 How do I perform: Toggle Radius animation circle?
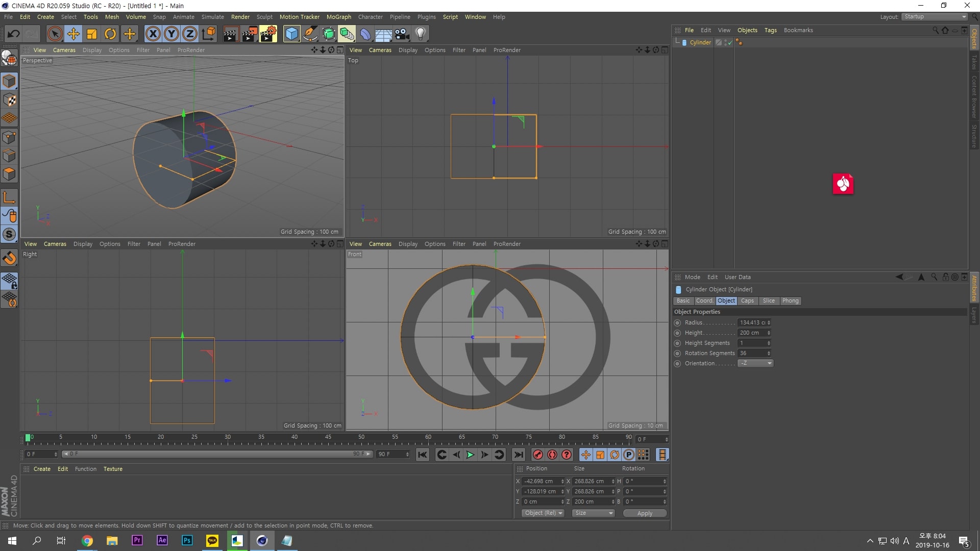pos(677,323)
